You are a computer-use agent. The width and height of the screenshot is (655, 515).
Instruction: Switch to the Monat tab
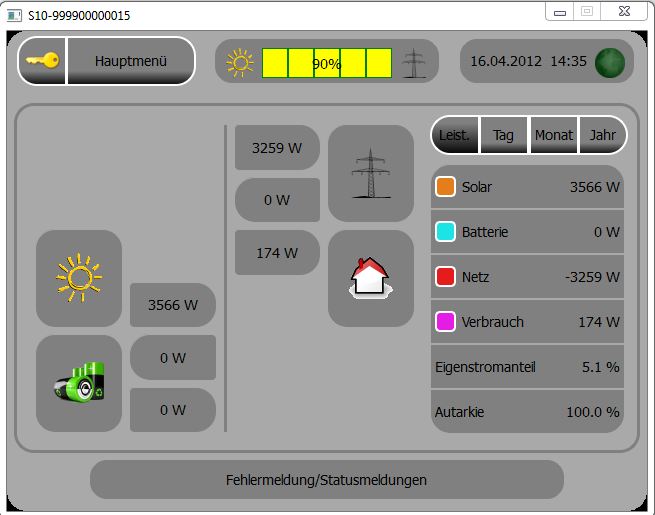pos(554,135)
